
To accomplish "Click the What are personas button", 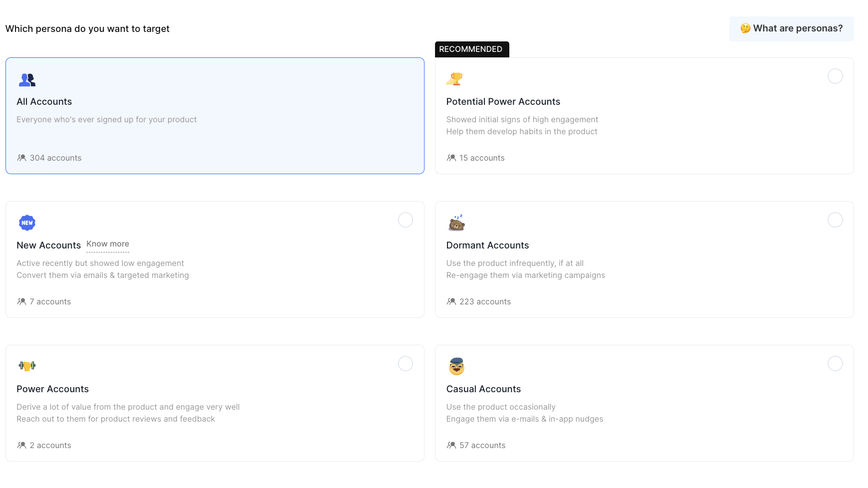I will point(791,28).
